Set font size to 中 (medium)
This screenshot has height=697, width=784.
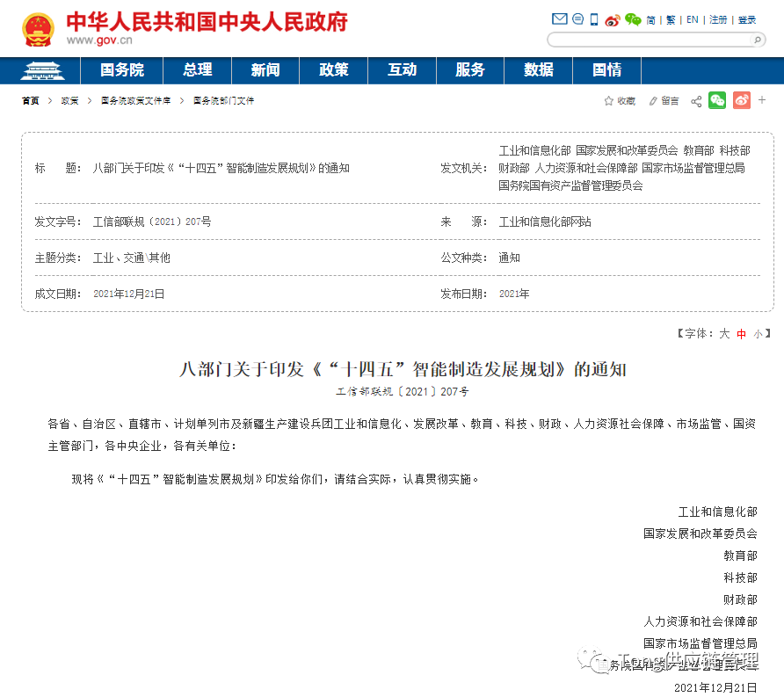(x=741, y=334)
